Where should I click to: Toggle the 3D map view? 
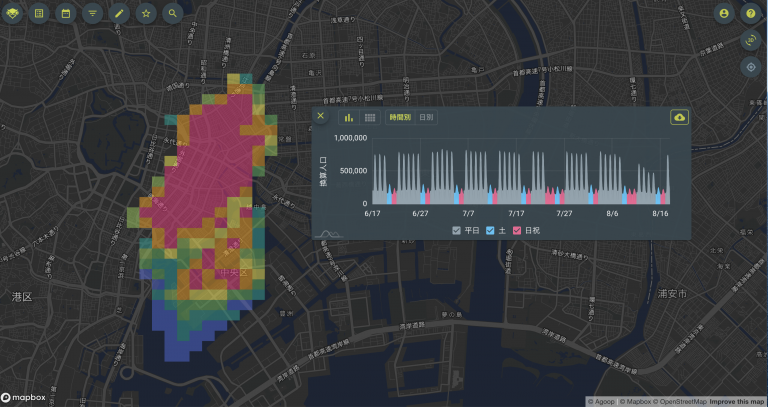pyautogui.click(x=751, y=41)
